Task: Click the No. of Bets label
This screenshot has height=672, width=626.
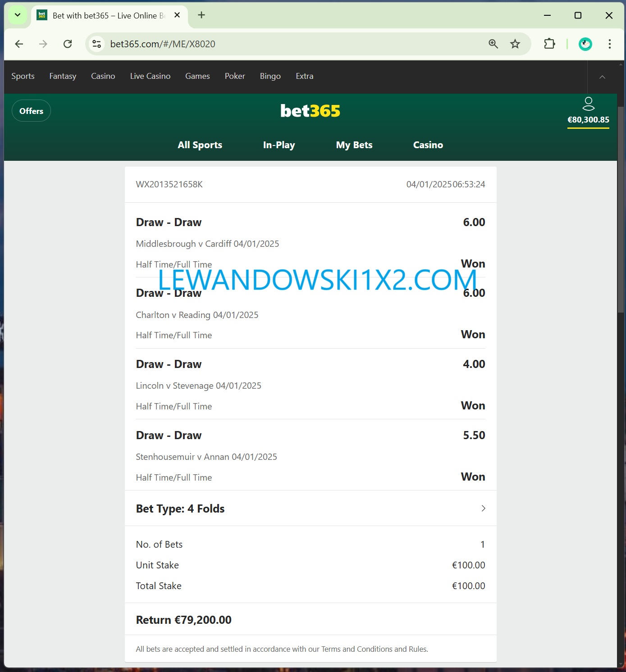Action: tap(159, 545)
